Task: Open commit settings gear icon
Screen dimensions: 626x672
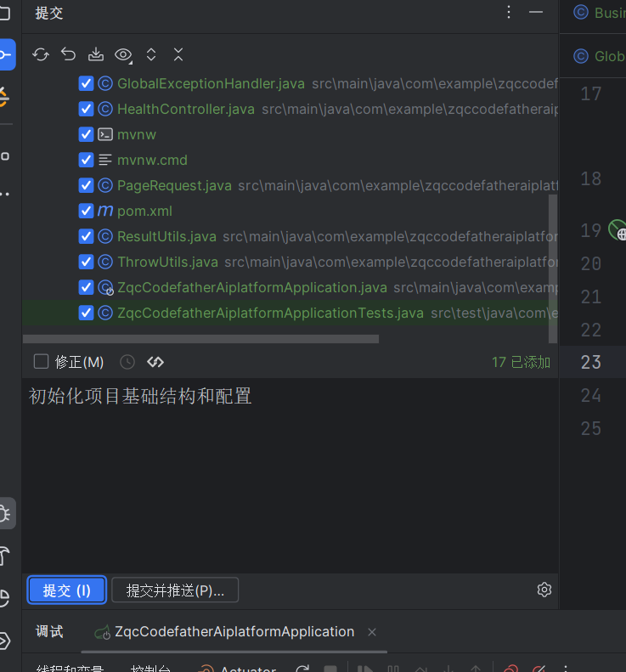Action: click(x=544, y=590)
